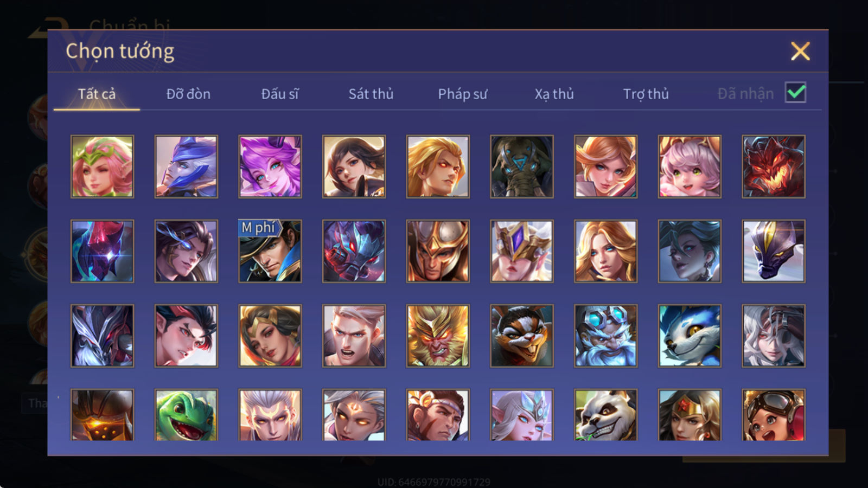This screenshot has height=488, width=868.
Task: Go to the Trợ thủ tab
Action: click(646, 94)
